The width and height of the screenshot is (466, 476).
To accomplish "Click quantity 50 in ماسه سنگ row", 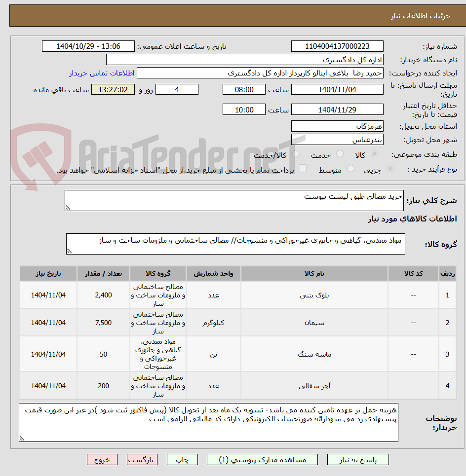I will point(103,354).
